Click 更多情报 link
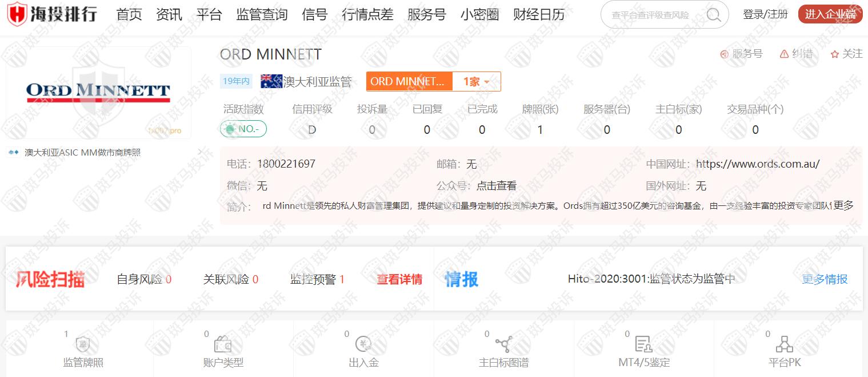This screenshot has height=377, width=868. [825, 279]
